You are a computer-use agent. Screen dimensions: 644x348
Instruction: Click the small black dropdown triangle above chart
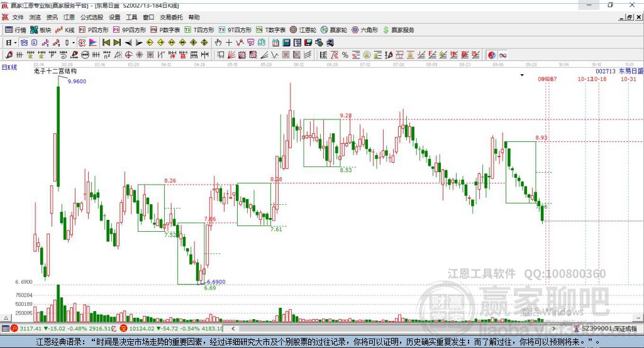tap(522, 75)
